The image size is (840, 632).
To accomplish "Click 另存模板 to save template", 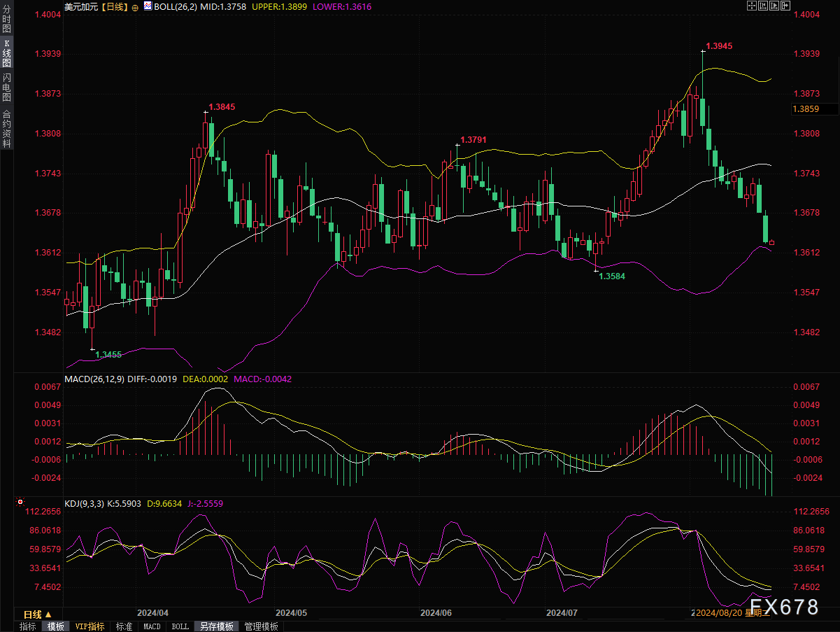I will coord(215,626).
